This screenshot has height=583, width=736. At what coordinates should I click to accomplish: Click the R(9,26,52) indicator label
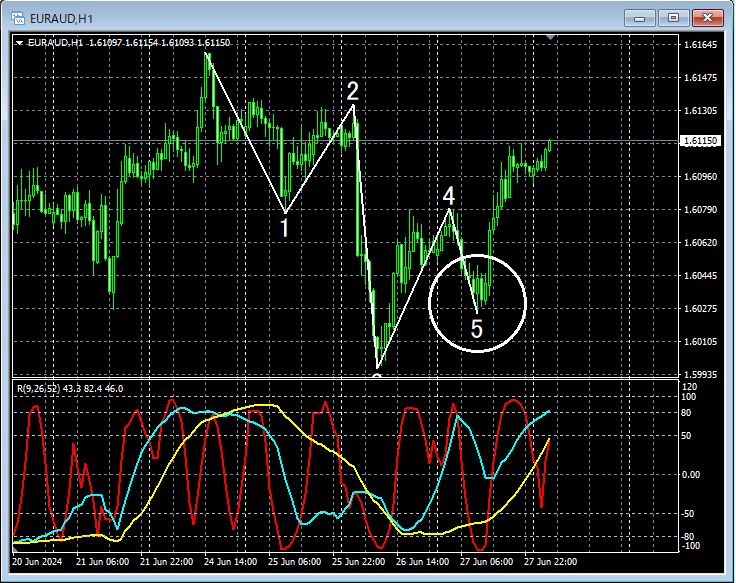click(x=70, y=389)
